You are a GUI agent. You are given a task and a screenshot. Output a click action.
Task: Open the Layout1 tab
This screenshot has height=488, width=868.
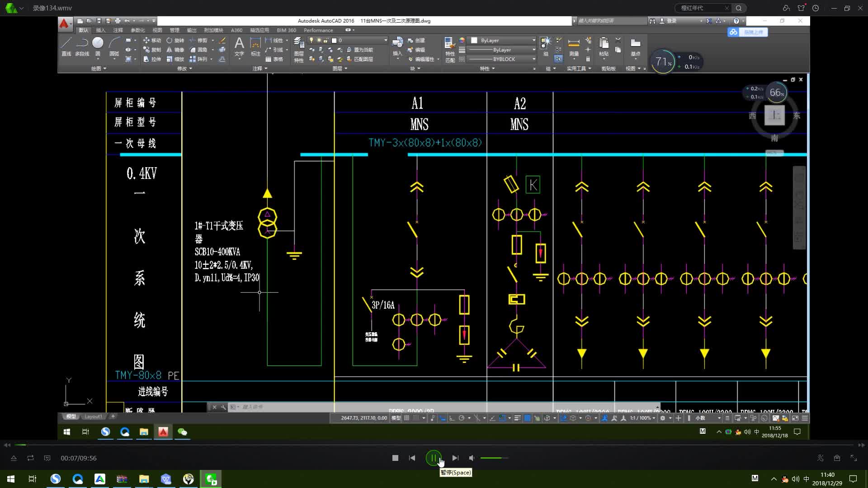point(93,417)
